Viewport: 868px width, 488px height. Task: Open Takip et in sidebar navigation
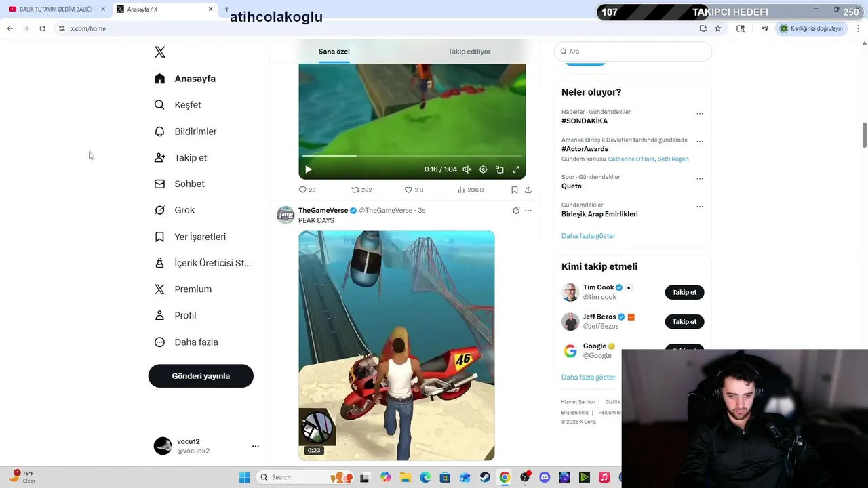click(180, 158)
